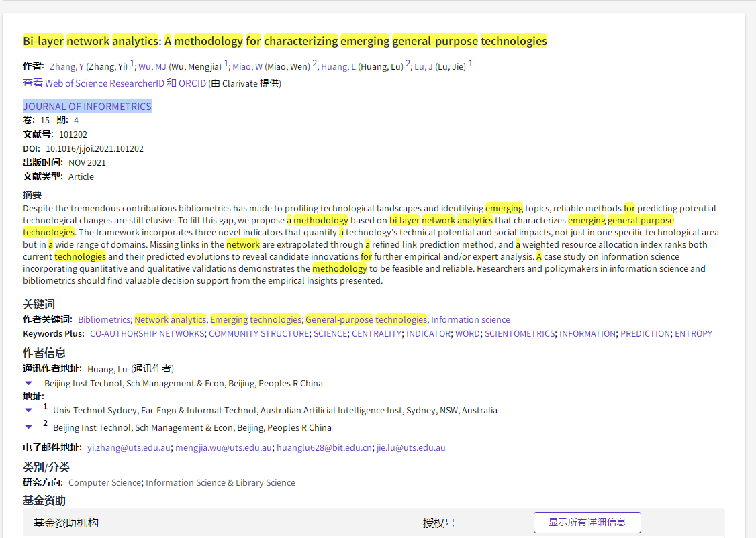Click the ENTROPY Keywords Plus link
The width and height of the screenshot is (756, 538).
coord(693,333)
